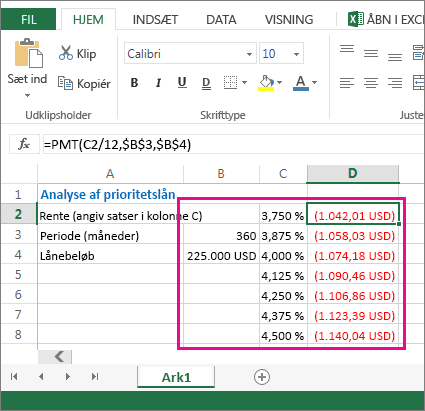Toggle bold formatting B button

click(x=134, y=82)
